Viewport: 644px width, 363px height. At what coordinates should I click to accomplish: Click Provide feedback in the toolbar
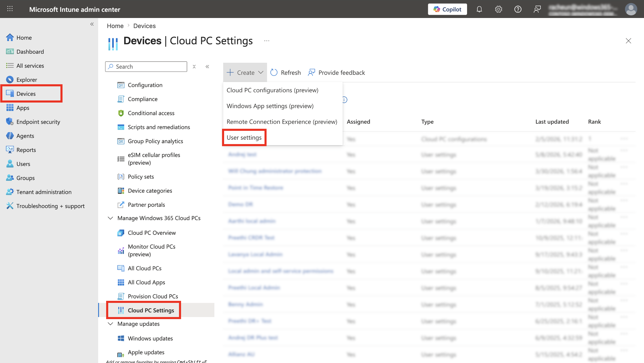click(x=336, y=72)
